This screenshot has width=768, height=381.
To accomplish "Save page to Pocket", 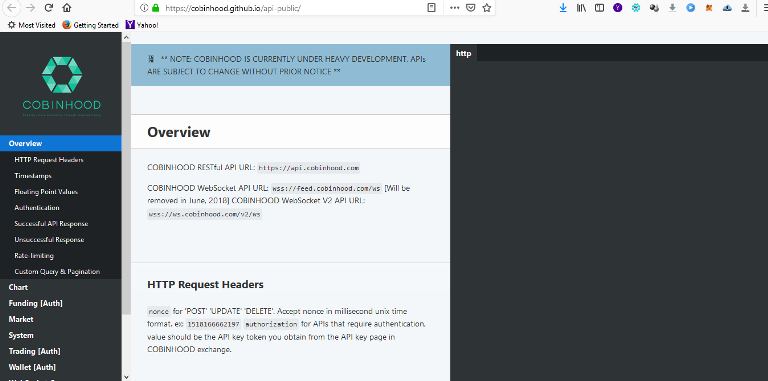I will coord(470,8).
